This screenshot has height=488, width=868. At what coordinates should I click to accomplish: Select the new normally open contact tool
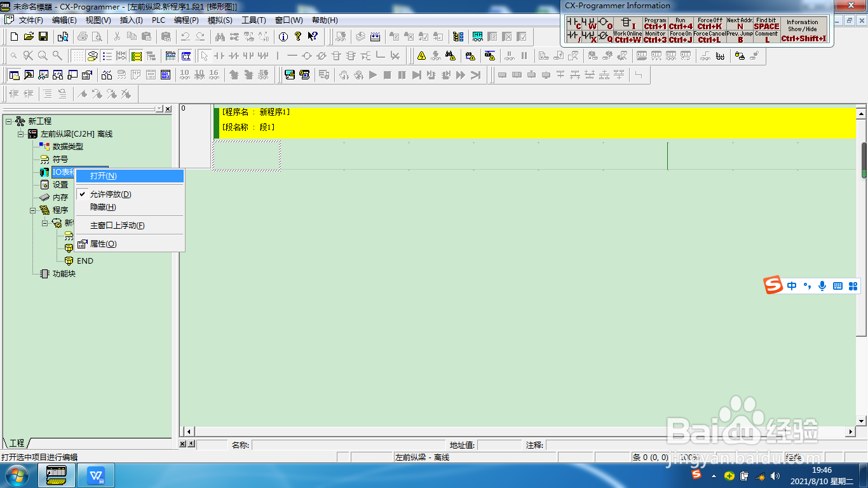coord(219,56)
